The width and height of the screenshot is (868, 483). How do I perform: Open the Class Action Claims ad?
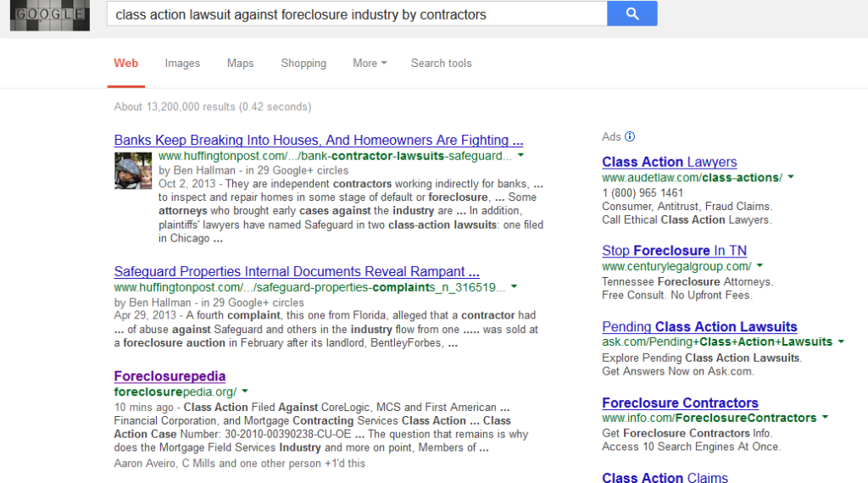pos(665,477)
